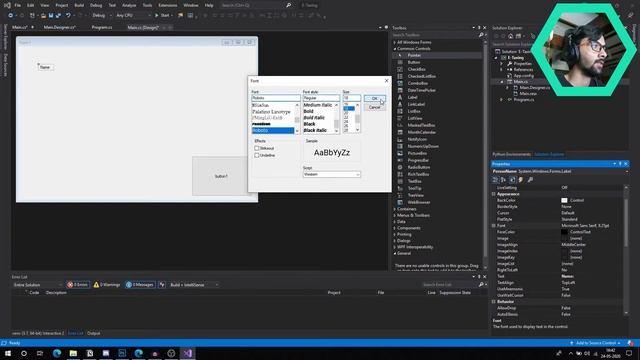Switch to the Main.Designer.cs tab
This screenshot has width=640, height=360.
[x=60, y=27]
